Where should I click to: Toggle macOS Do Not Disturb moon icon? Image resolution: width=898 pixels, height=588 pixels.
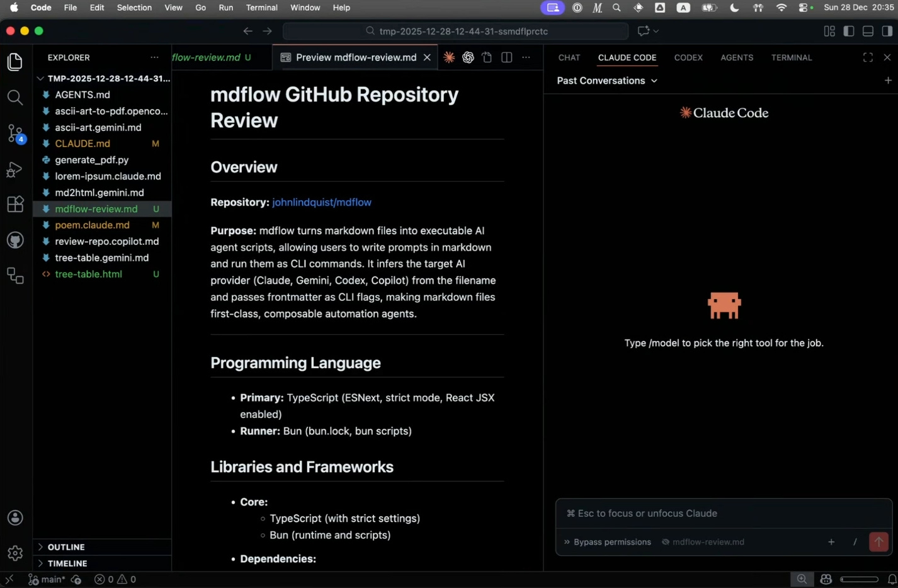click(734, 8)
